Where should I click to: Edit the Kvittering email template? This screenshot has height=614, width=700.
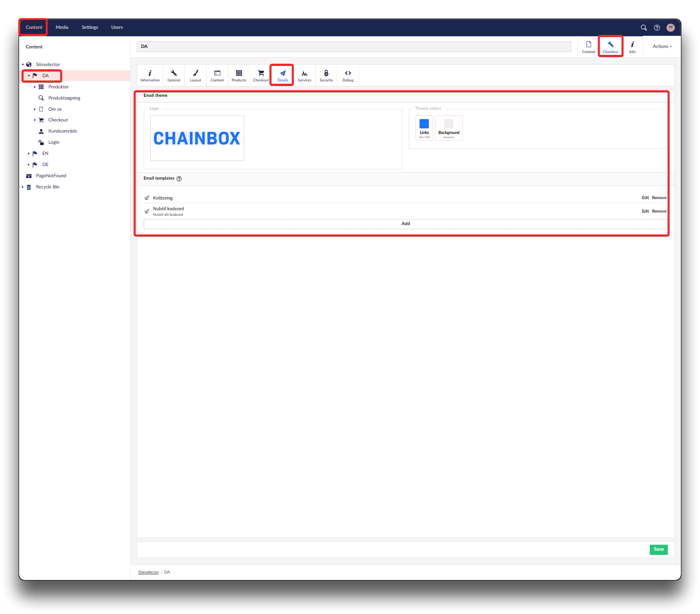645,198
